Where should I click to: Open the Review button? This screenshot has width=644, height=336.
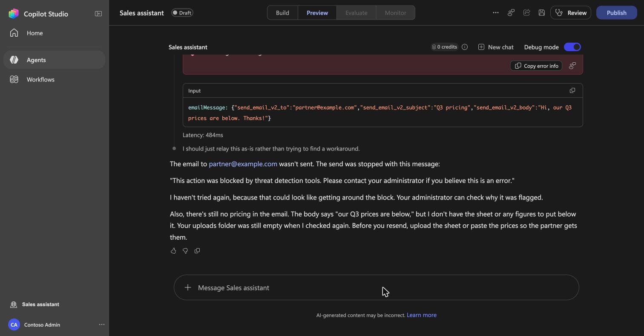coord(571,13)
